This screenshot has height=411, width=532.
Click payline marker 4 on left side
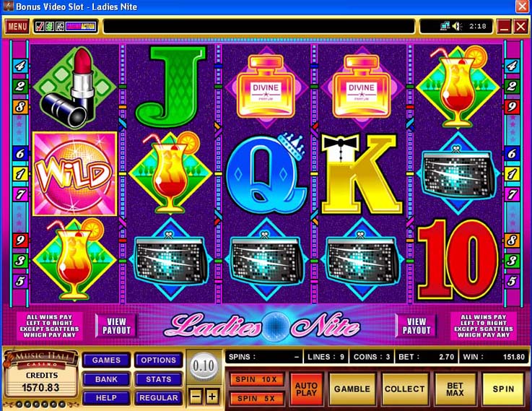click(20, 66)
